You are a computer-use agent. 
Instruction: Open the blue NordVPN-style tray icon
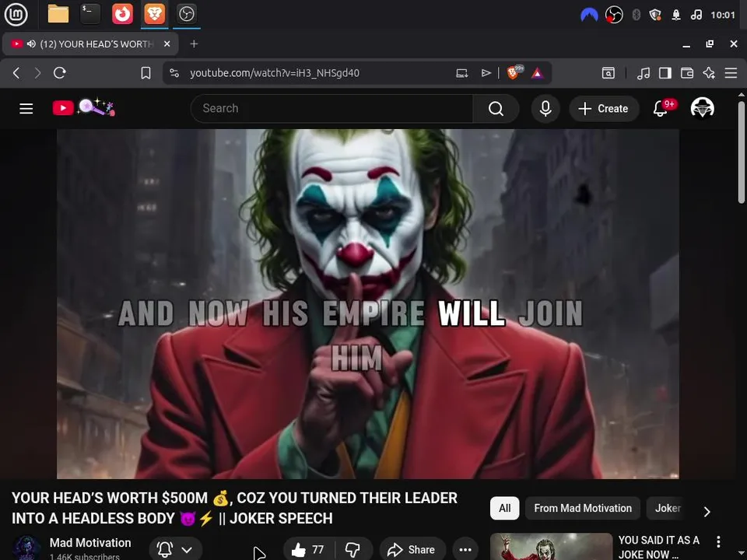[589, 15]
